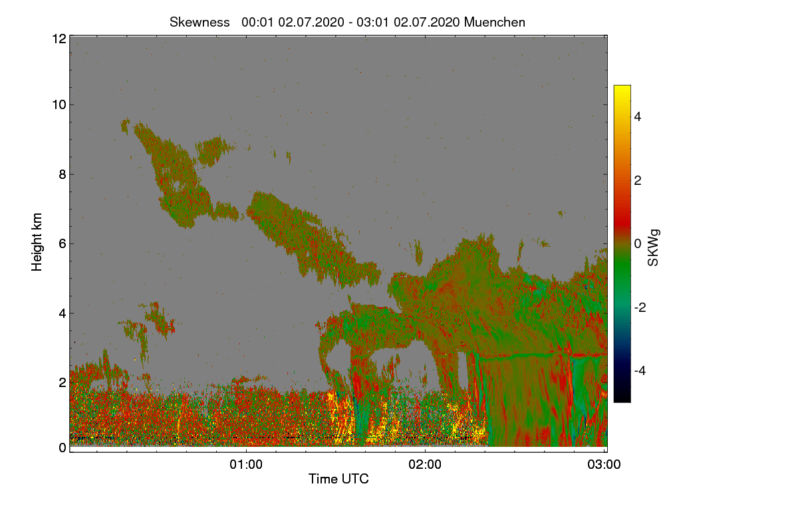Click the "SKWg" colorbar label

coord(653,247)
